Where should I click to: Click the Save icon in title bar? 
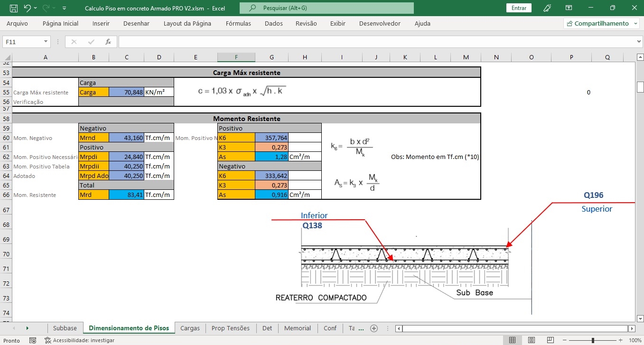[x=14, y=8]
